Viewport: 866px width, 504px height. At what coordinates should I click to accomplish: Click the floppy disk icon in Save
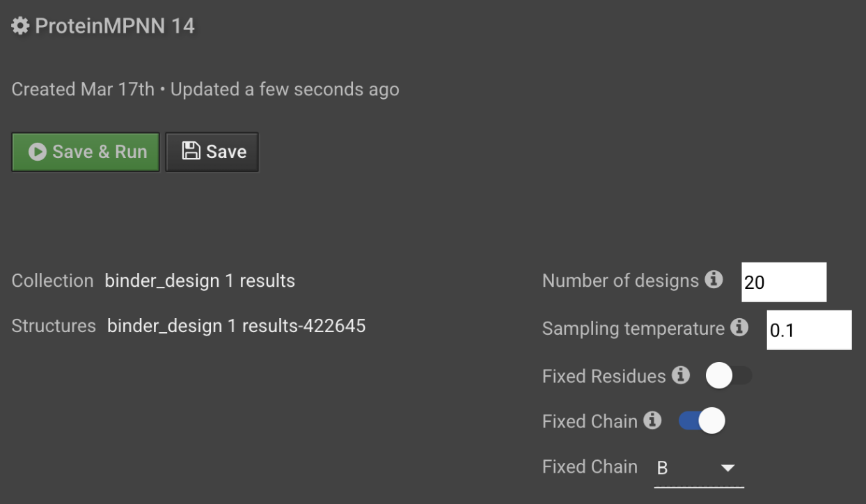[191, 151]
